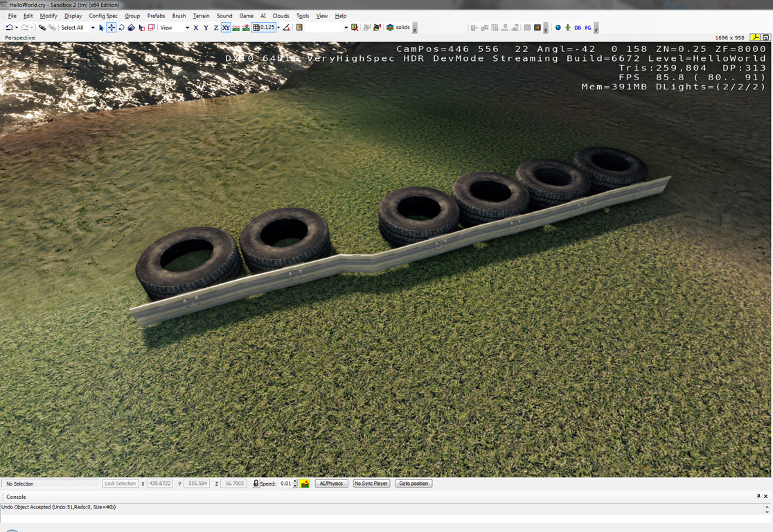Click the Goto position button
The width and height of the screenshot is (773, 532).
[414, 484]
